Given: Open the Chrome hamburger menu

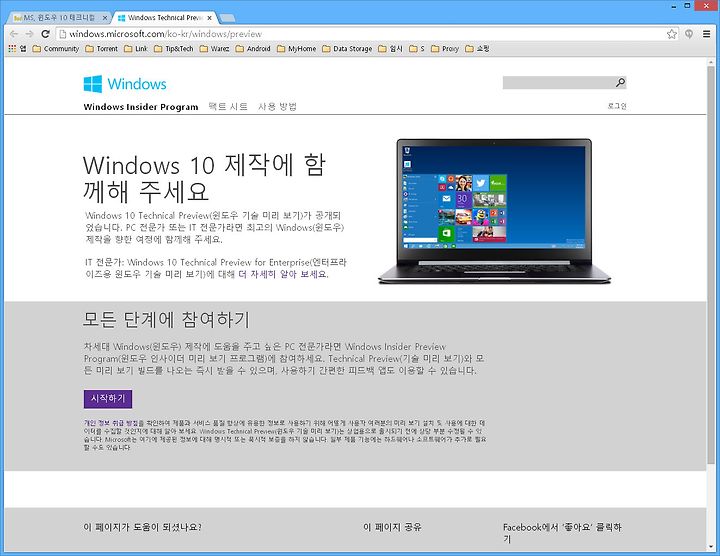Looking at the screenshot, I should pyautogui.click(x=707, y=34).
